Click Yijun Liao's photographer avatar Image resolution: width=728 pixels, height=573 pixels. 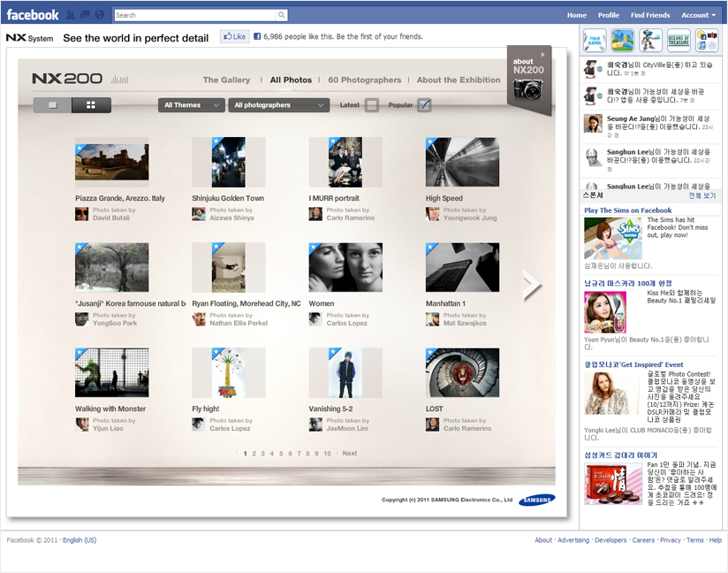pos(81,424)
